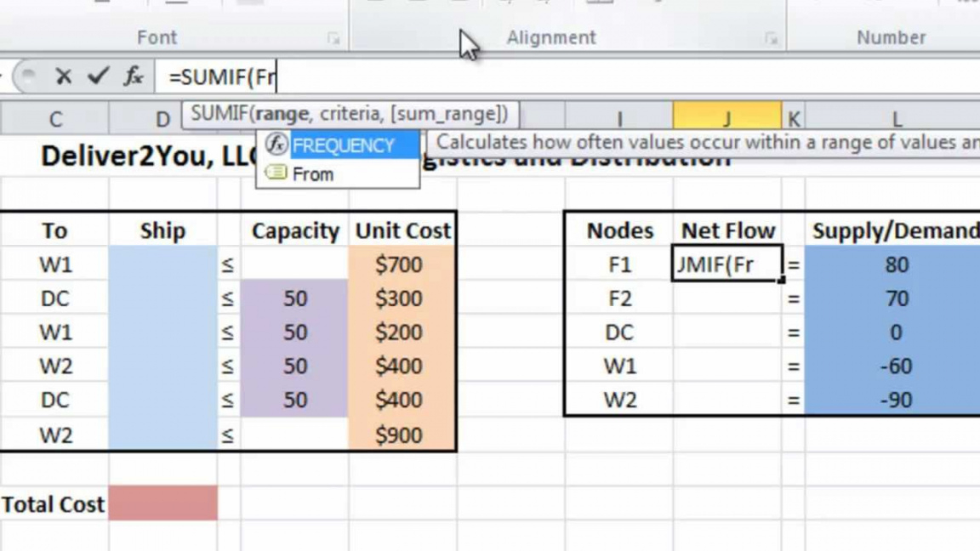
Task: Select the Supply/Demand cell showing 80
Action: tap(895, 264)
